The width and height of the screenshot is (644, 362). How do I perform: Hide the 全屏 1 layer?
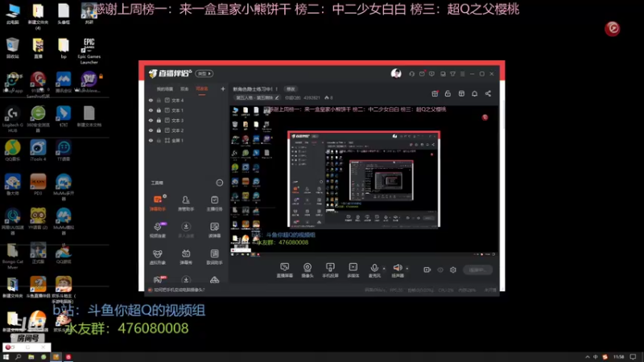151,140
